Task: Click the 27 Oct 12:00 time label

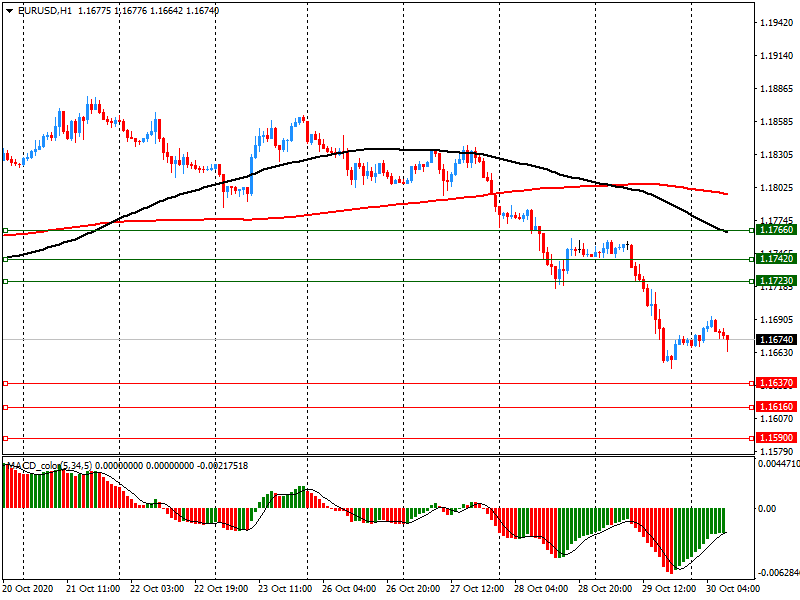Action: (x=477, y=589)
